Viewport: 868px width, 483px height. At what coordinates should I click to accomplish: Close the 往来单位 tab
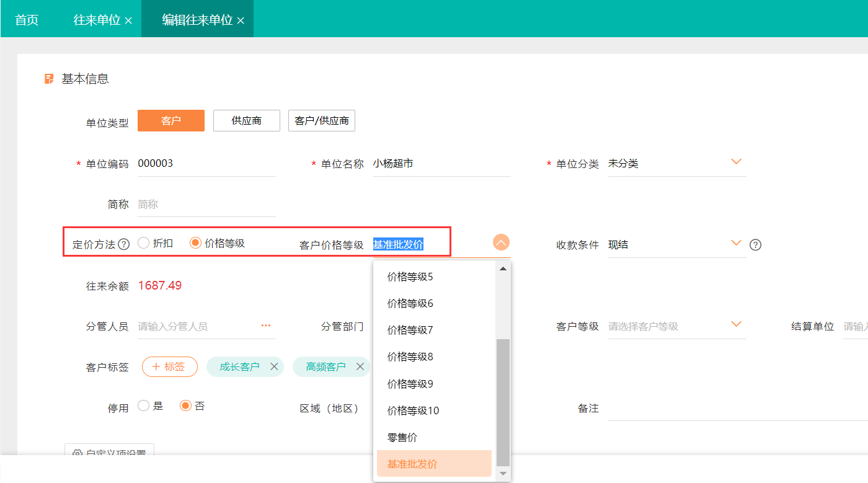[129, 20]
